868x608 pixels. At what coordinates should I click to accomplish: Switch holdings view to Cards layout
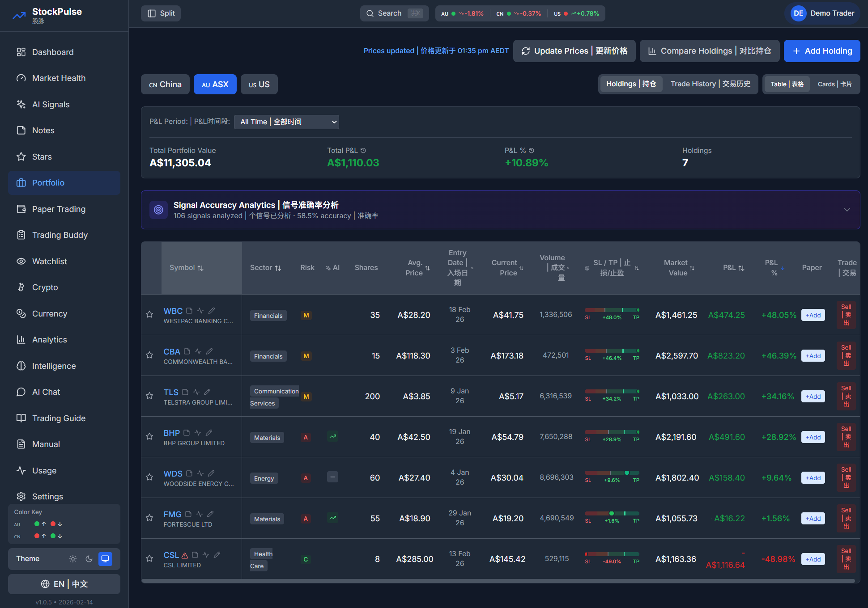(834, 84)
